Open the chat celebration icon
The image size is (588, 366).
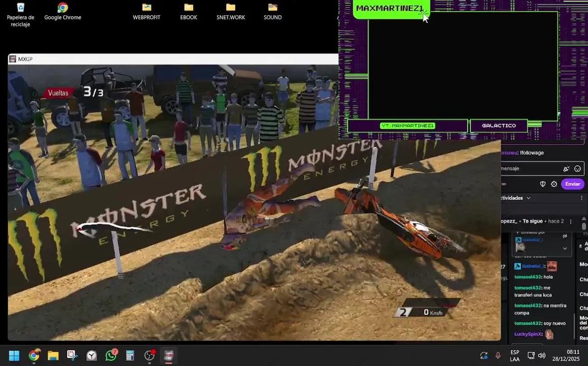[x=566, y=169]
